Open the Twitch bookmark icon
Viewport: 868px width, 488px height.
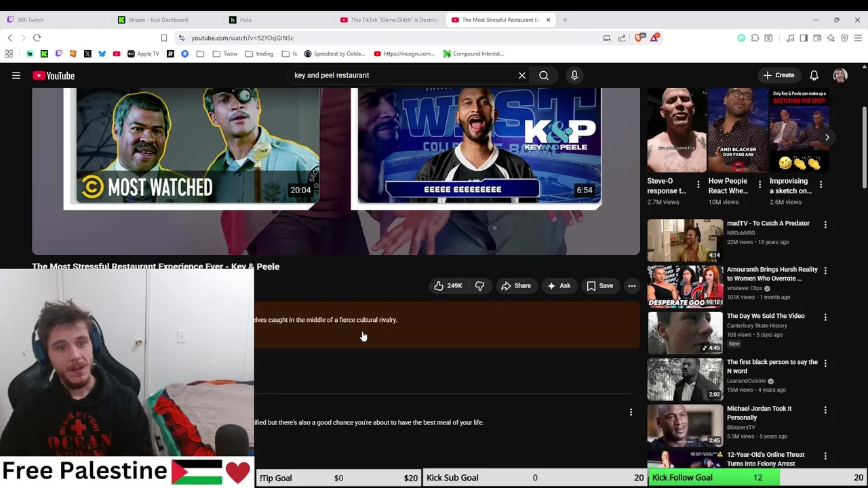click(58, 54)
